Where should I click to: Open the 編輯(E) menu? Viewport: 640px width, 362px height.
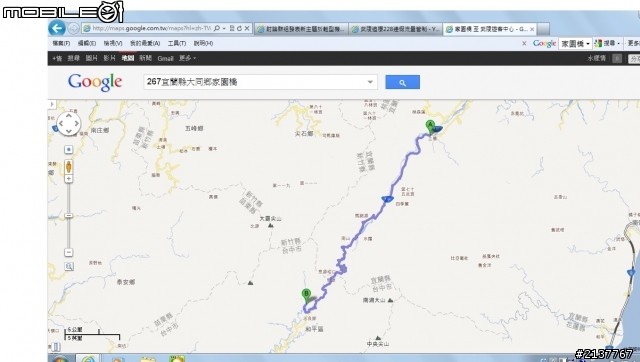pyautogui.click(x=87, y=43)
